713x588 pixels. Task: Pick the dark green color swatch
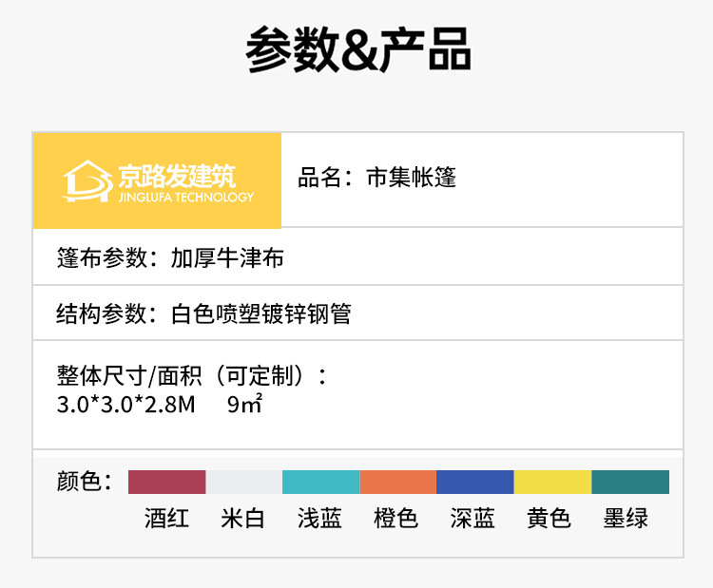pos(630,482)
